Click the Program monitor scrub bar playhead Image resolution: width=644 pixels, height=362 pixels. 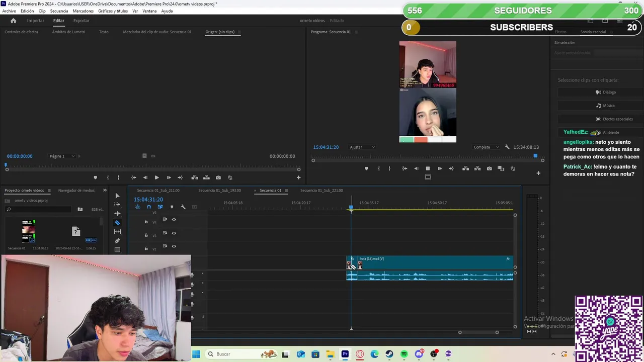tap(535, 156)
